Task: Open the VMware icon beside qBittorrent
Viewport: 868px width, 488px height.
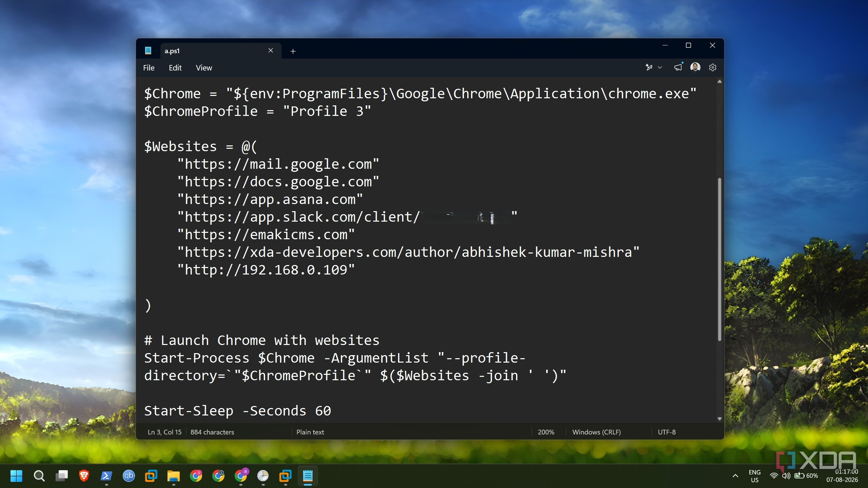Action: (151, 476)
